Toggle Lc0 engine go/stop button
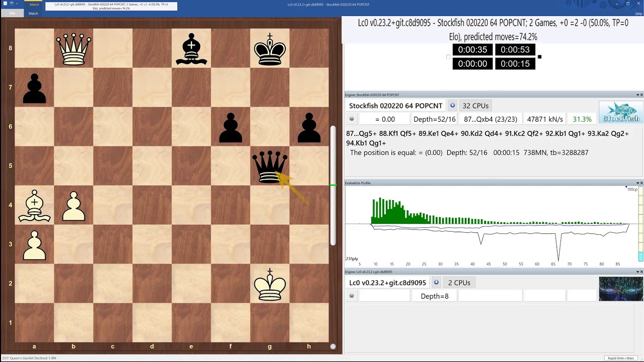 pyautogui.click(x=436, y=283)
